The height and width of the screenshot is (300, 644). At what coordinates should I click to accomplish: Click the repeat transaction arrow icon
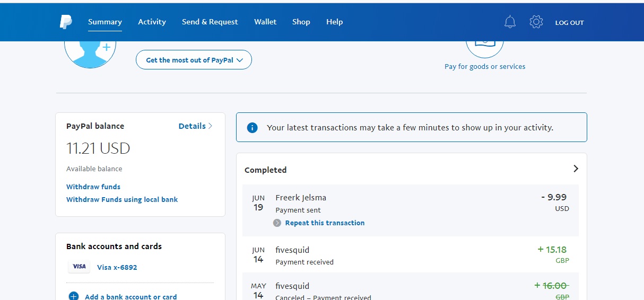coord(277,223)
